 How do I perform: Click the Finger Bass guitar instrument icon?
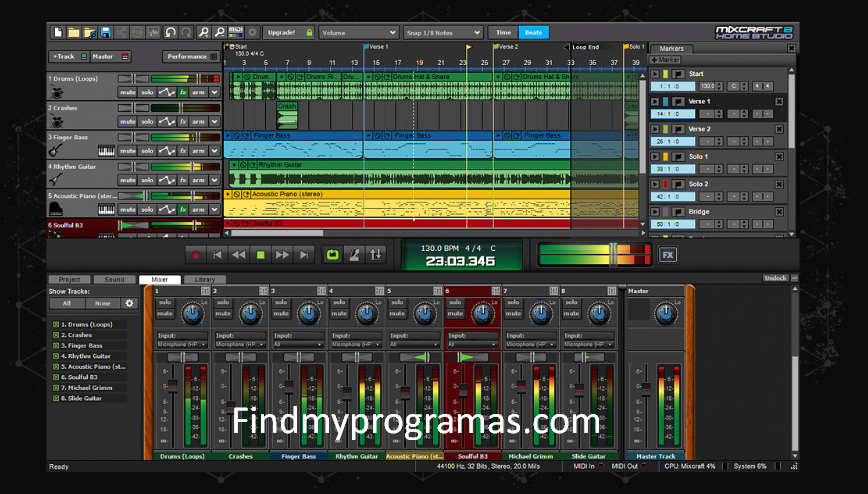pyautogui.click(x=56, y=151)
